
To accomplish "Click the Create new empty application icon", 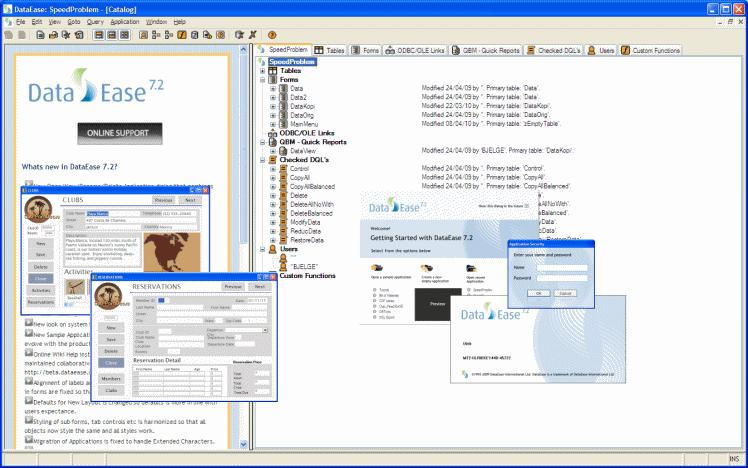I will pos(426,269).
